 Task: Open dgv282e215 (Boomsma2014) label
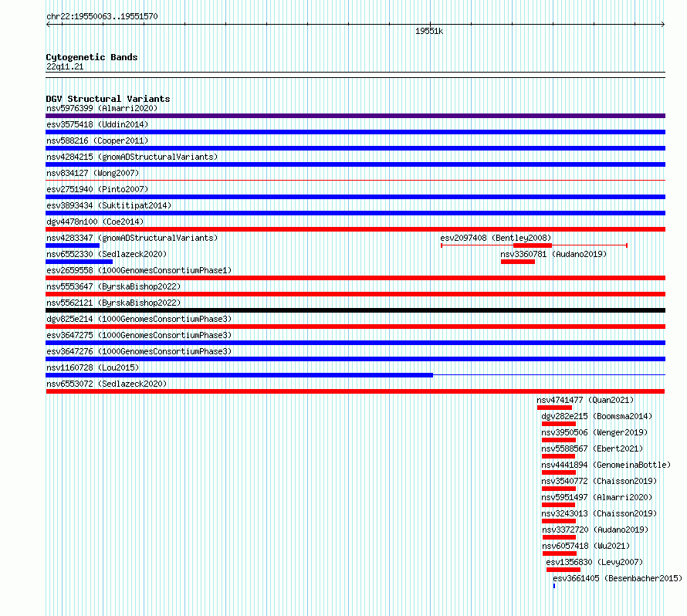coord(597,416)
